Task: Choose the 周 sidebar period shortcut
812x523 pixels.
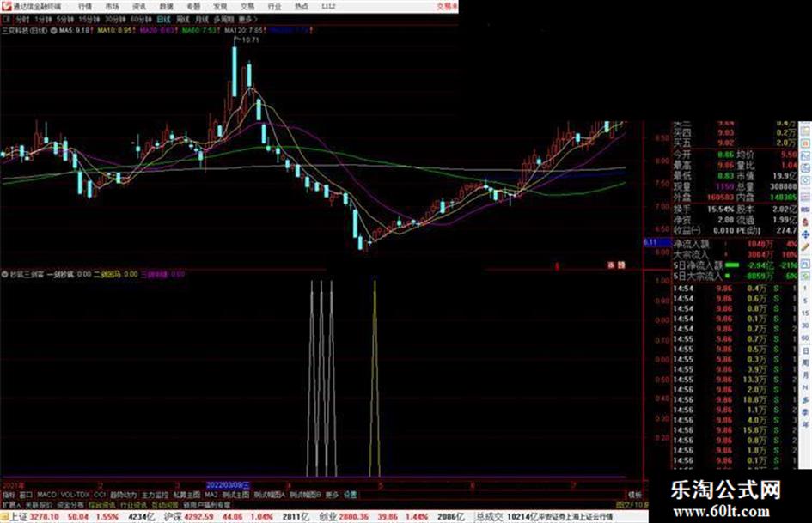Action: tap(805, 363)
